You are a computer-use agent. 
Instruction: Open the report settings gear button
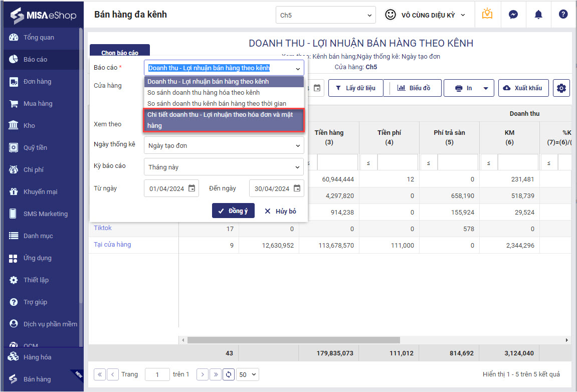click(x=561, y=88)
